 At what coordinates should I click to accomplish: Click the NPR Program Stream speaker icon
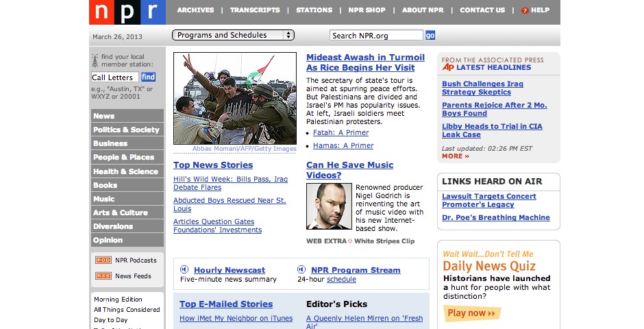[x=301, y=269]
